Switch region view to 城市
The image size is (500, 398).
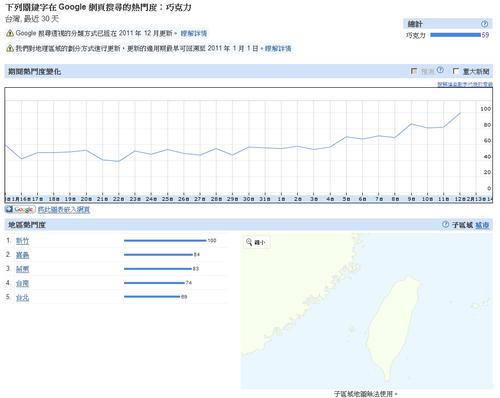(x=482, y=225)
